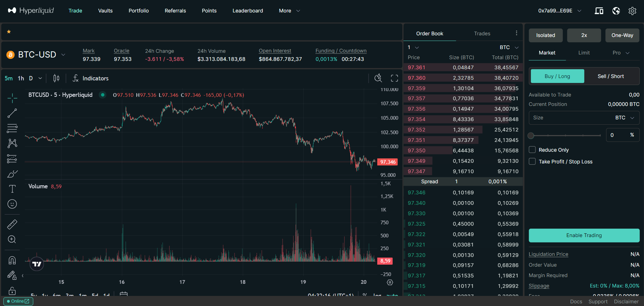
Task: Toggle Isolated margin mode
Action: tap(546, 35)
